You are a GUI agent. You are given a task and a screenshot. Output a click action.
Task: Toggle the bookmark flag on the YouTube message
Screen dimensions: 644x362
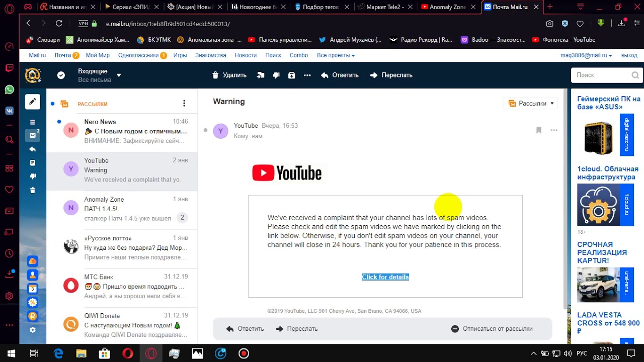tap(539, 130)
